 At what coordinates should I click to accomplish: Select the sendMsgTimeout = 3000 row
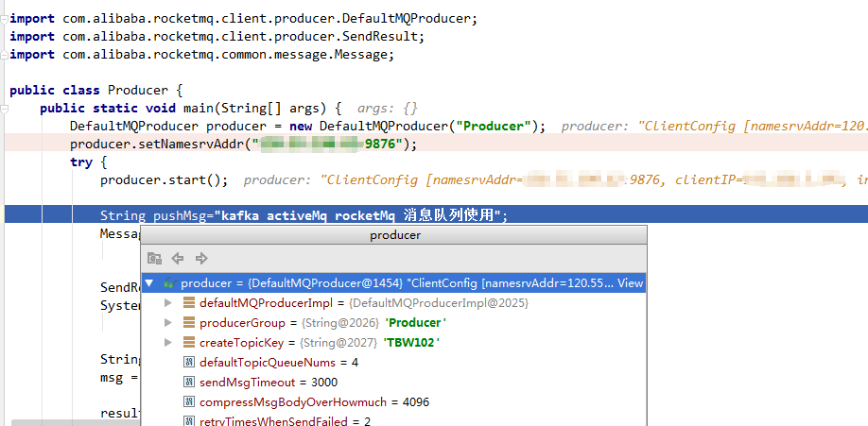393,383
